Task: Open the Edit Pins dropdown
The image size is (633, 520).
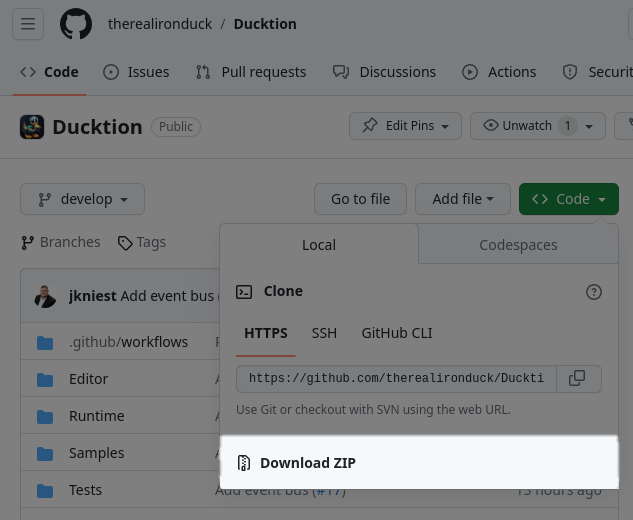Action: click(x=405, y=126)
